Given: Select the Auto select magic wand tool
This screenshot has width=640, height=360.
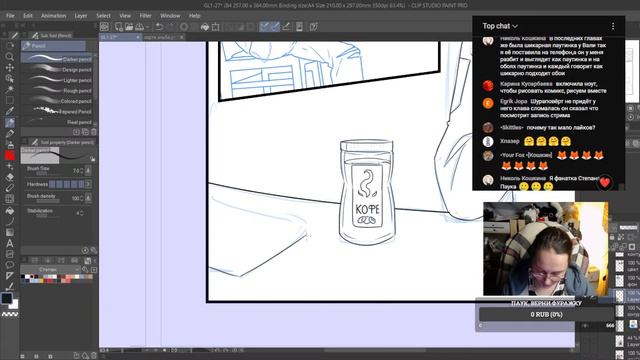Looking at the screenshot, I should [x=10, y=89].
